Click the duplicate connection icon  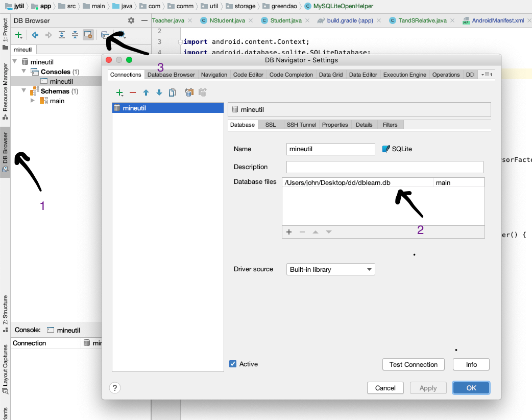(173, 92)
